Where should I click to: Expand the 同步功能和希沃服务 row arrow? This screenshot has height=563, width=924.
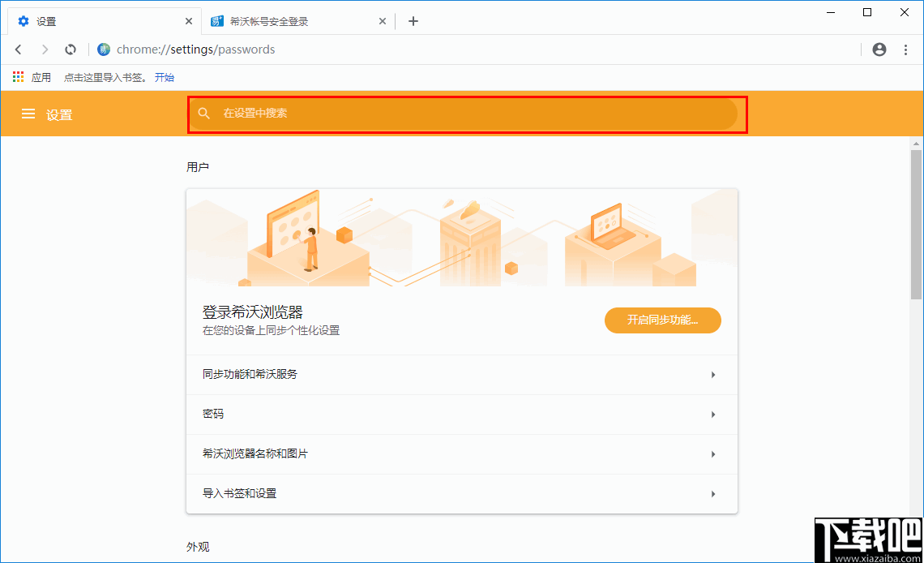(x=713, y=375)
